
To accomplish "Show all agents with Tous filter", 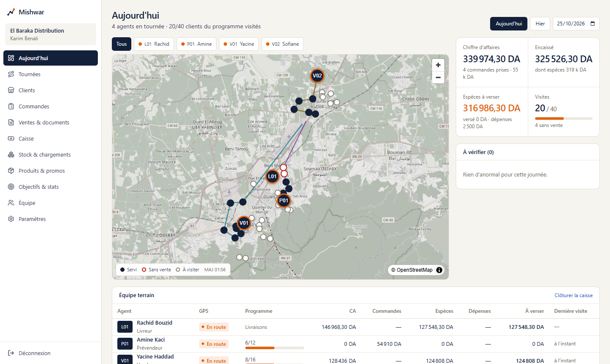I will tap(122, 44).
